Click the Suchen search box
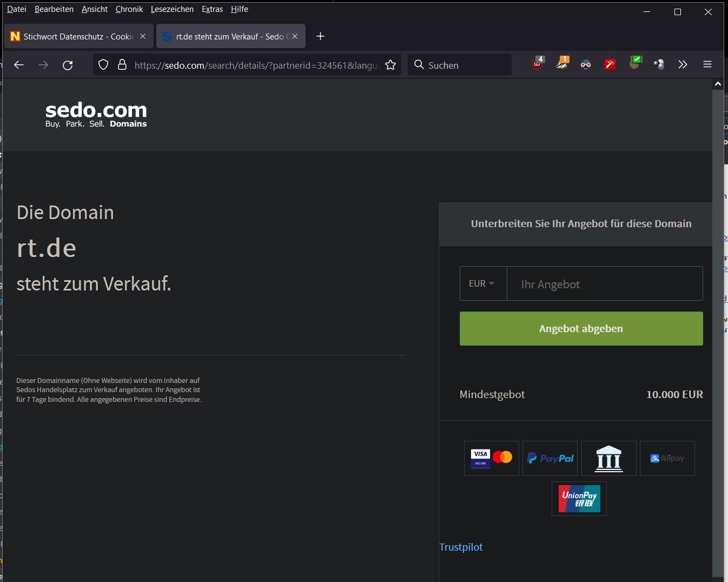728x582 pixels. pos(460,65)
